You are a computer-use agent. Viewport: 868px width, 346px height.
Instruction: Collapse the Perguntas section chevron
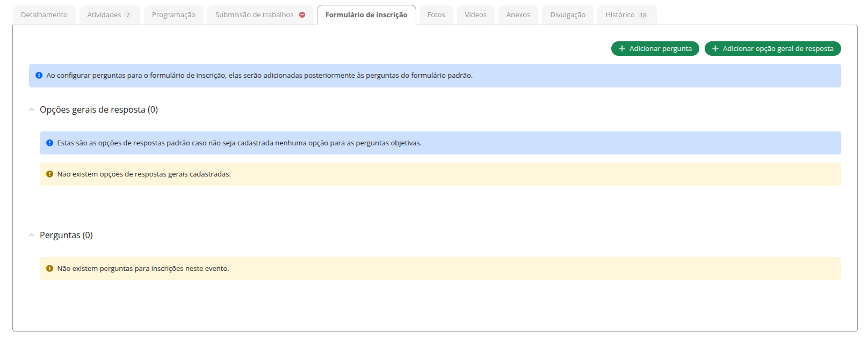(32, 235)
